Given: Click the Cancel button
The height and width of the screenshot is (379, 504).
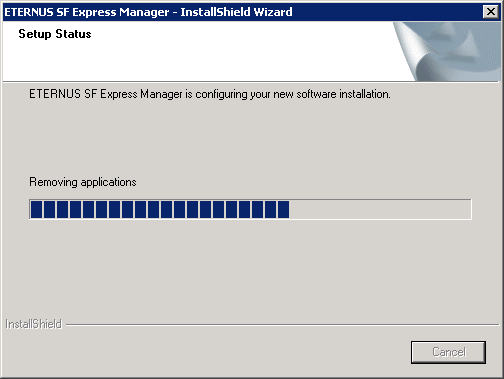Looking at the screenshot, I should pyautogui.click(x=448, y=352).
